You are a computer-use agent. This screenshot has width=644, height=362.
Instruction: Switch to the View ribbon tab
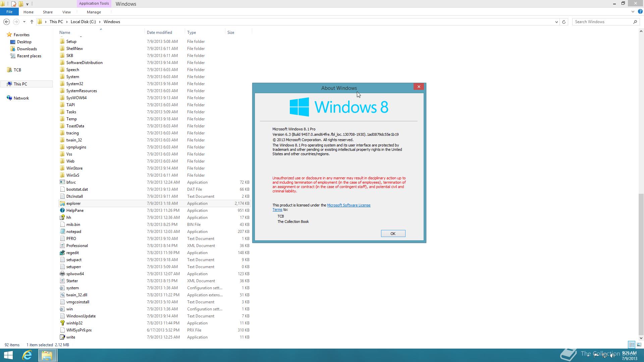point(66,12)
